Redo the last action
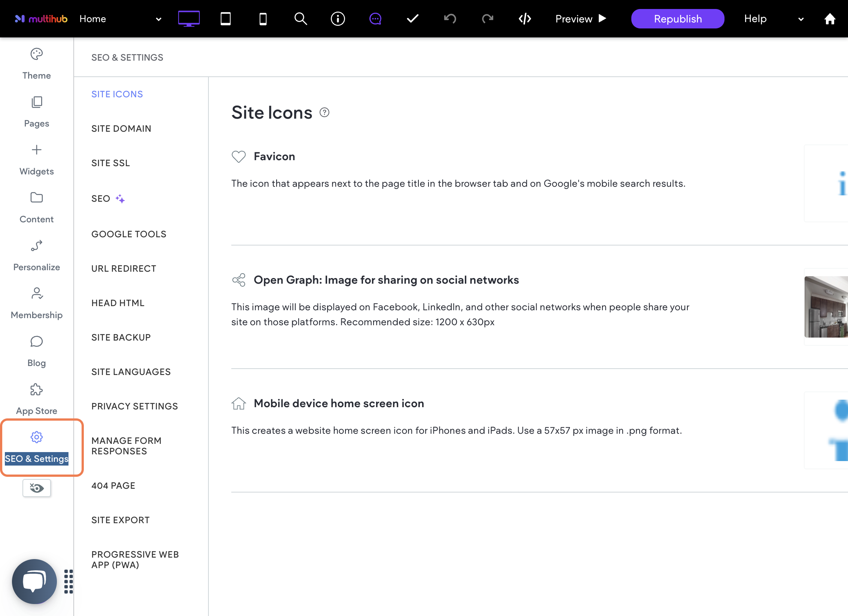 tap(488, 19)
